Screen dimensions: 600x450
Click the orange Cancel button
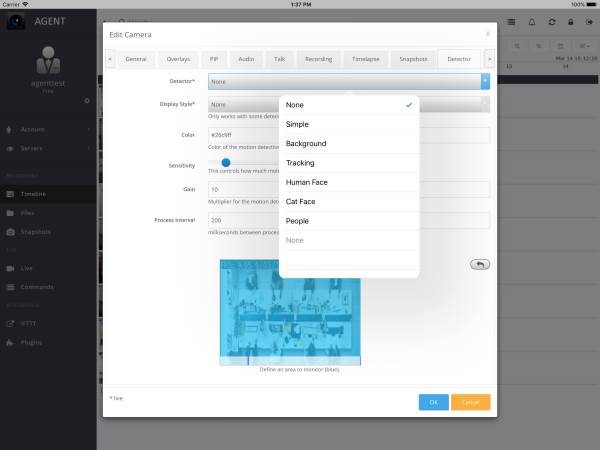[471, 402]
